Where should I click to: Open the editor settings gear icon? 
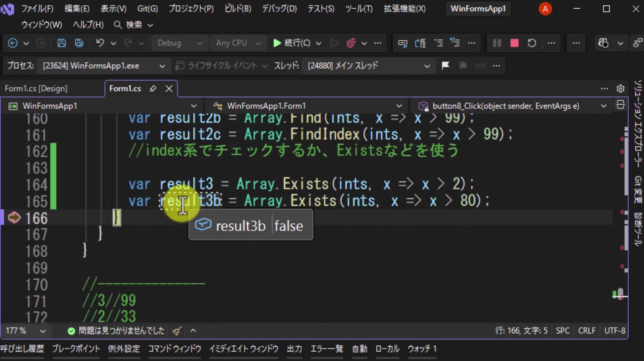[621, 89]
